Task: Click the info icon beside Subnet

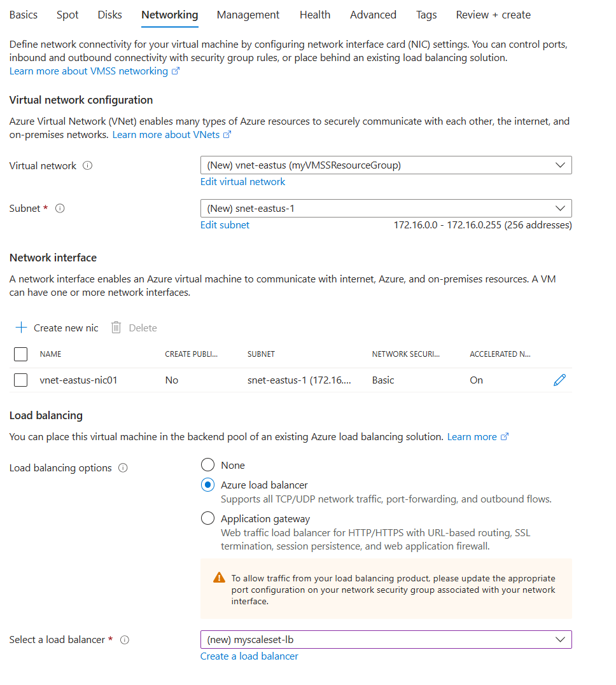Action: (60, 208)
